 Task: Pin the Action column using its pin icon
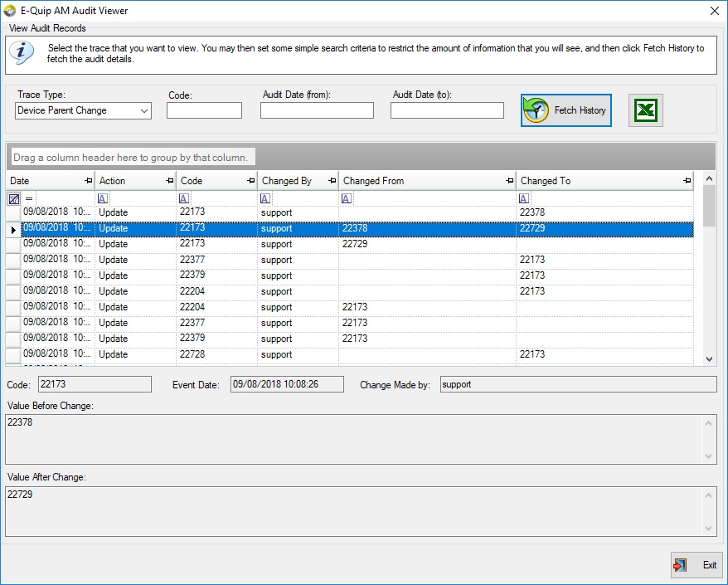pyautogui.click(x=169, y=181)
